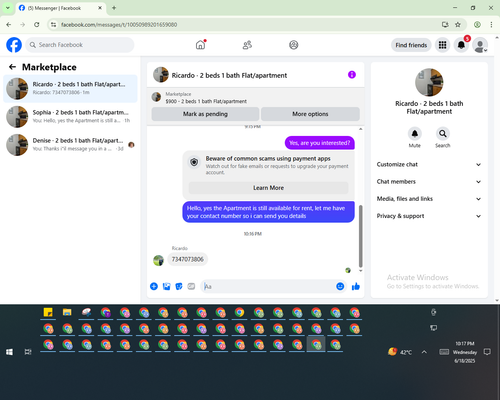Open the Facebook logo home link
Screen dimensions: 500x400
pos(14,45)
